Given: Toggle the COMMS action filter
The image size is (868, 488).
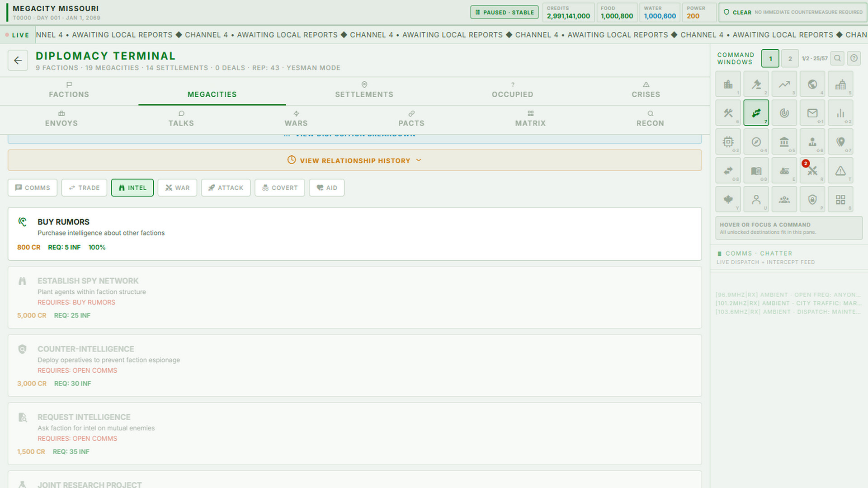Looking at the screenshot, I should pos(33,188).
